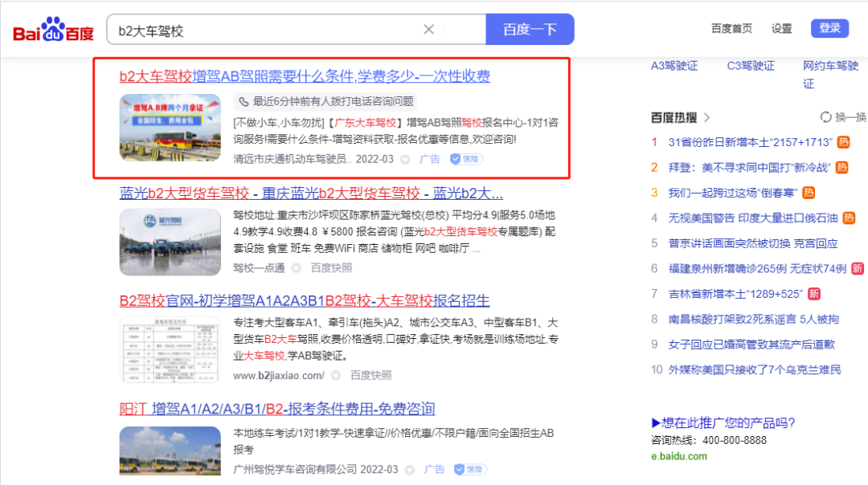The image size is (868, 485).
Task: Click 新 badge on 福建泉州 hot search
Action: pyautogui.click(x=858, y=269)
